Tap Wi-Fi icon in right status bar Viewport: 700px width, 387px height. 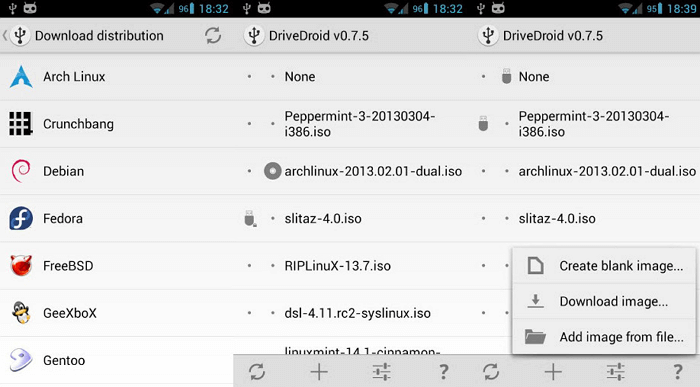[625, 8]
